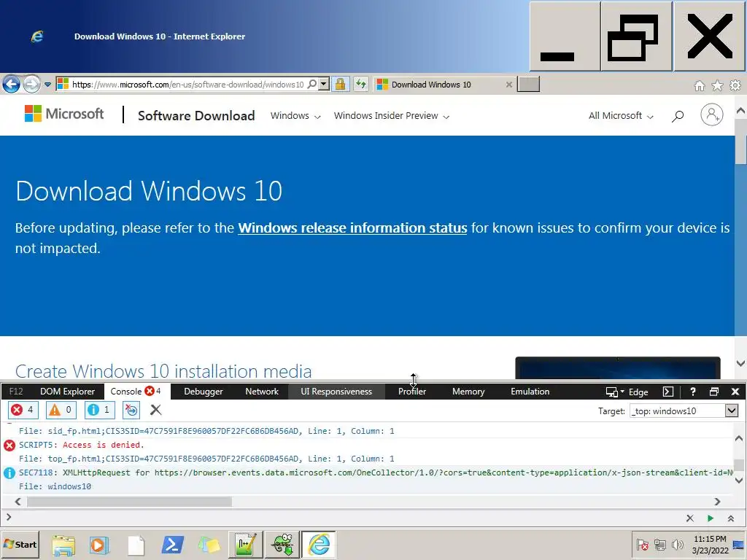The image size is (747, 560).
Task: Open the Profiler tab
Action: [x=412, y=392]
